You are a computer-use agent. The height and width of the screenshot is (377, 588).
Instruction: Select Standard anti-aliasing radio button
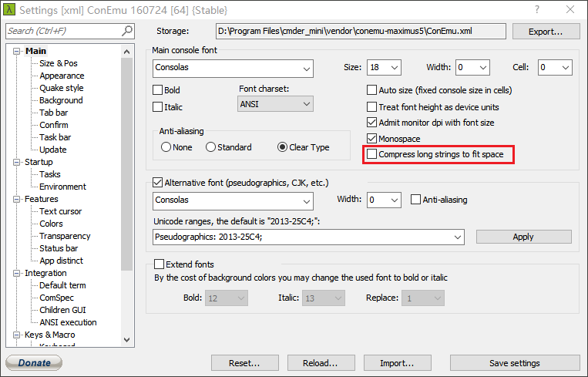[210, 147]
